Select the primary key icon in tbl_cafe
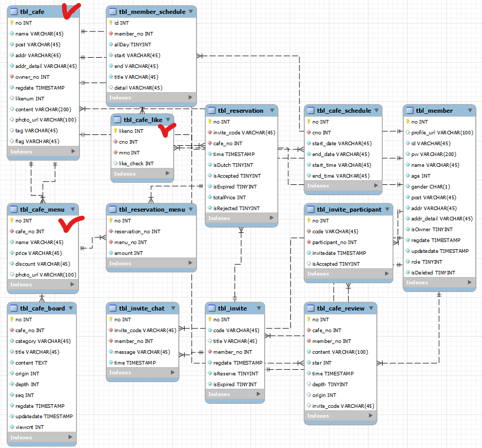This screenshot has height=448, width=482. 11,23
